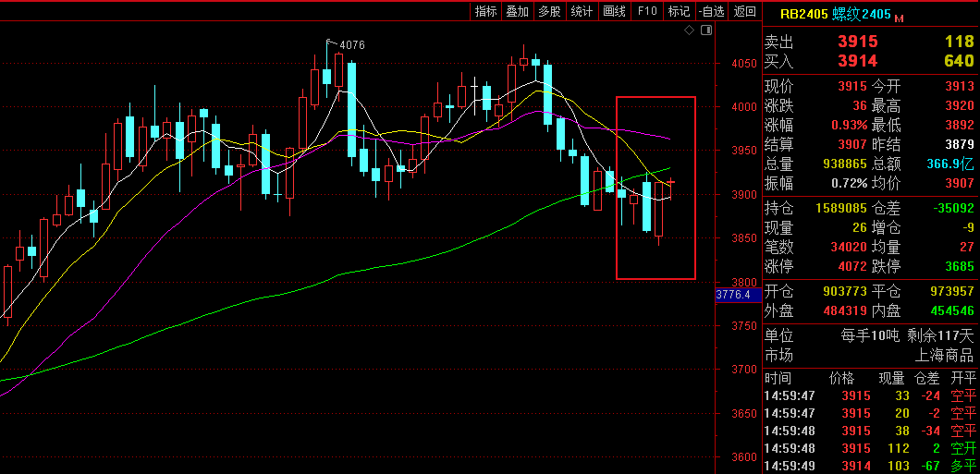This screenshot has width=980, height=474.
Task: Open the 多股 multi-stock view
Action: (549, 11)
